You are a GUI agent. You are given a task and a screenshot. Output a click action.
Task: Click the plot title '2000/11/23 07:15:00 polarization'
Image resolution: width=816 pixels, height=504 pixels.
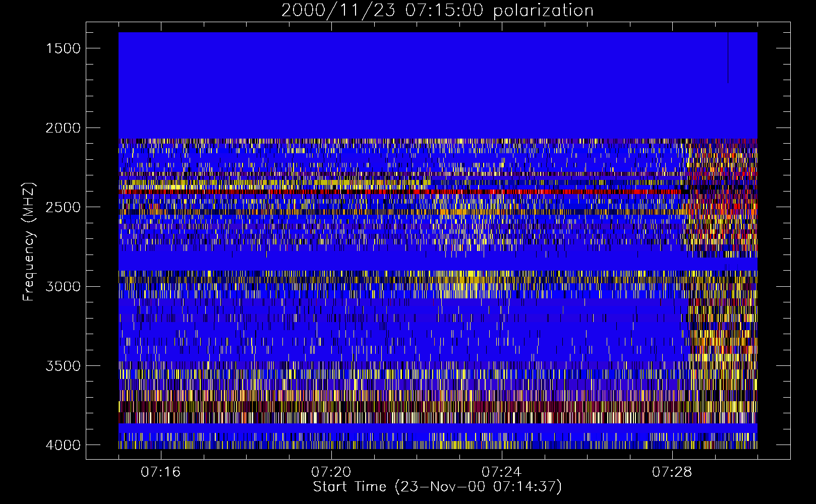point(437,11)
